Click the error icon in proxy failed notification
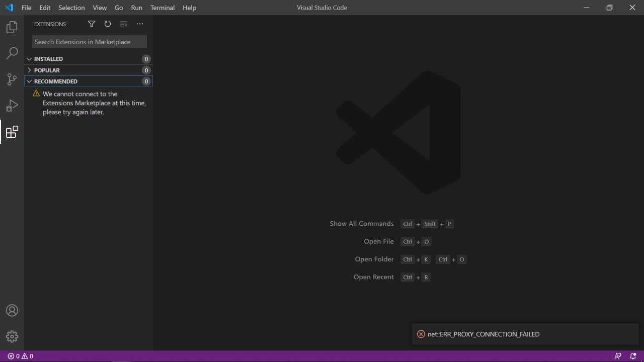The height and width of the screenshot is (362, 644). [421, 334]
